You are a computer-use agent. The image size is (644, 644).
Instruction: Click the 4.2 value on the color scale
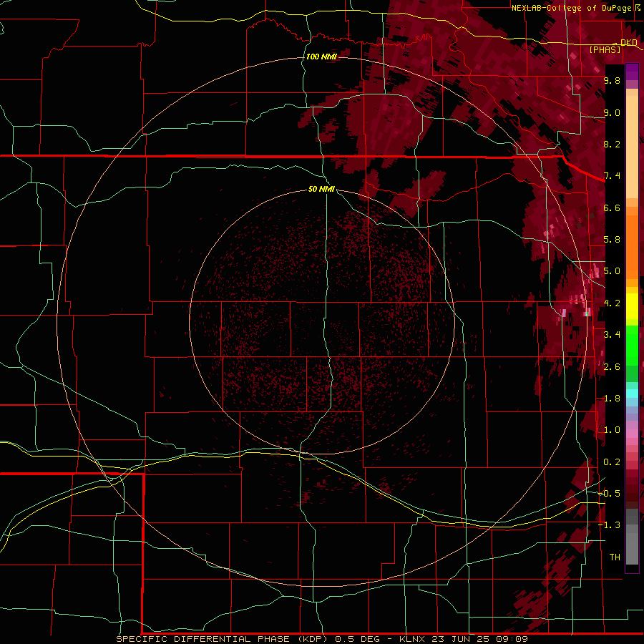tap(612, 303)
